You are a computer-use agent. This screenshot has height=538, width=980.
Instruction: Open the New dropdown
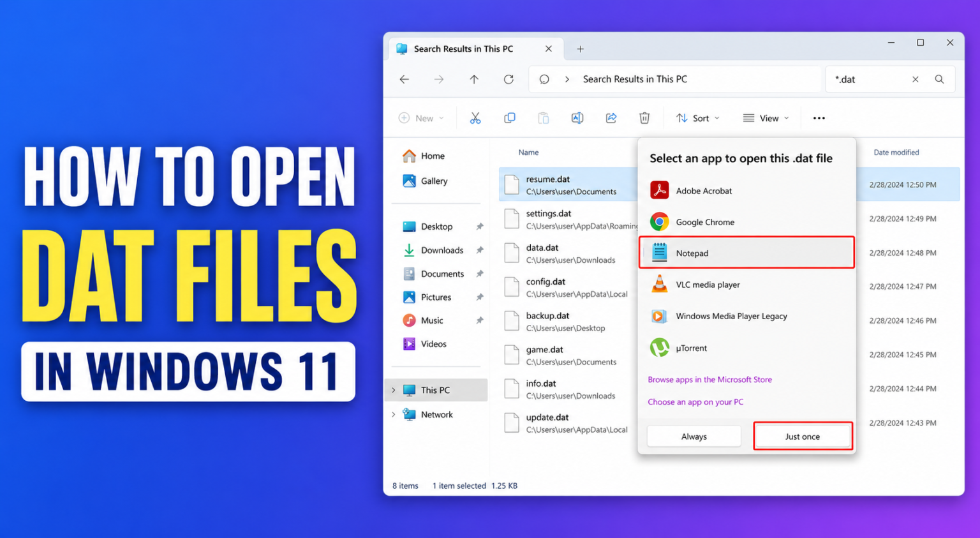tap(421, 118)
